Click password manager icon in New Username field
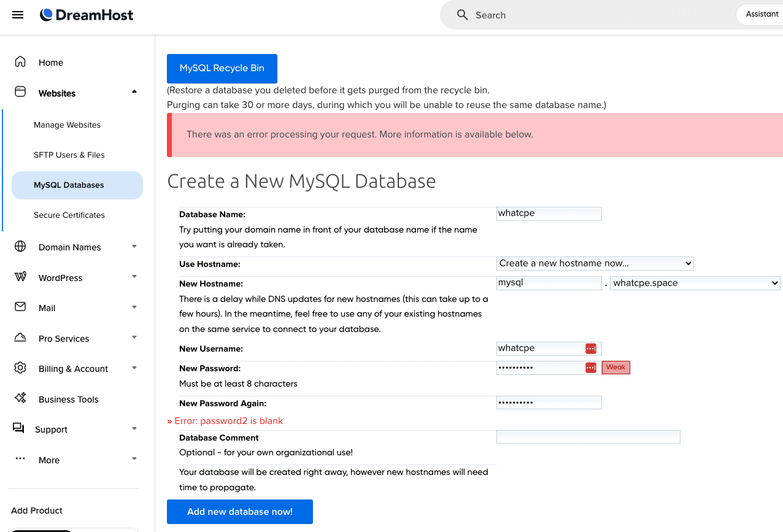The height and width of the screenshot is (532, 783). [x=590, y=349]
